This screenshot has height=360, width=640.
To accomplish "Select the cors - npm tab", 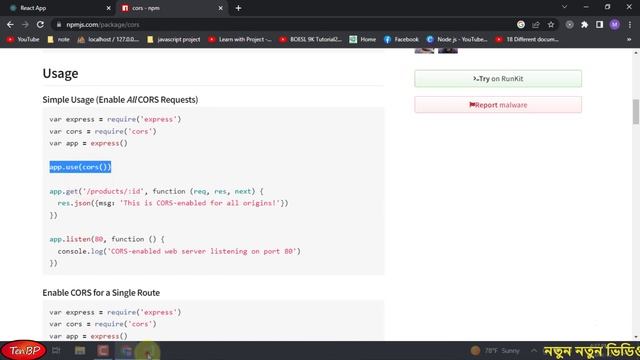I will pos(169,8).
